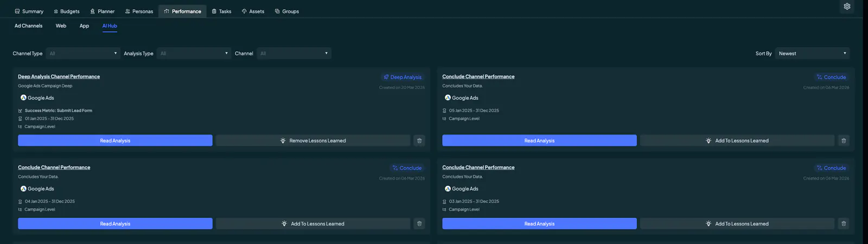This screenshot has height=244, width=868.
Task: Add 03 Jan 2025 card to Lessons Learned
Action: (x=737, y=223)
